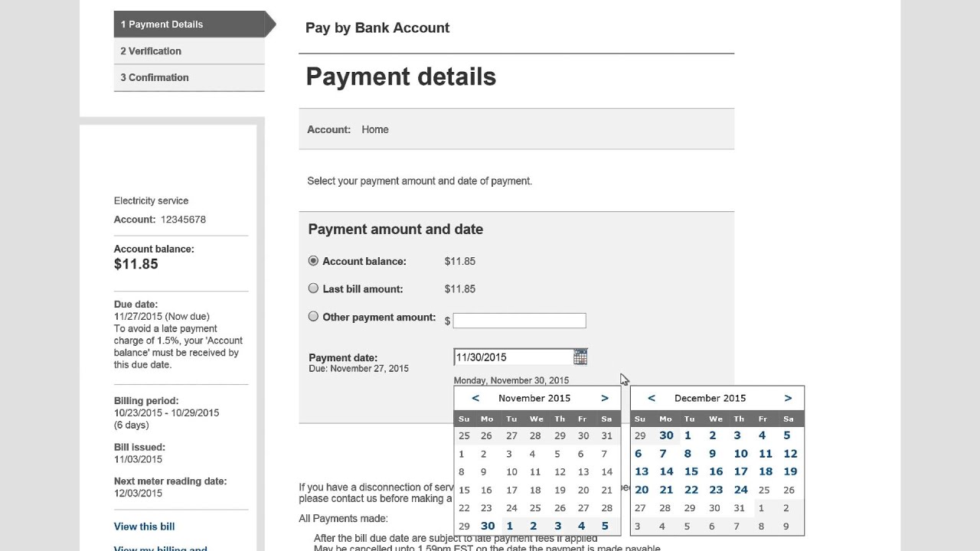Select Other payment amount option

(x=313, y=317)
